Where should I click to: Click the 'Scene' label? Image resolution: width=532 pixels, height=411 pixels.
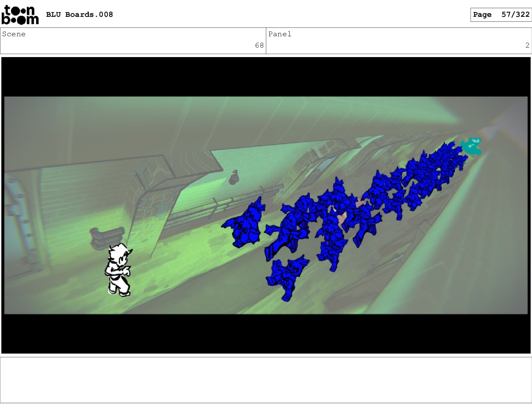click(14, 34)
